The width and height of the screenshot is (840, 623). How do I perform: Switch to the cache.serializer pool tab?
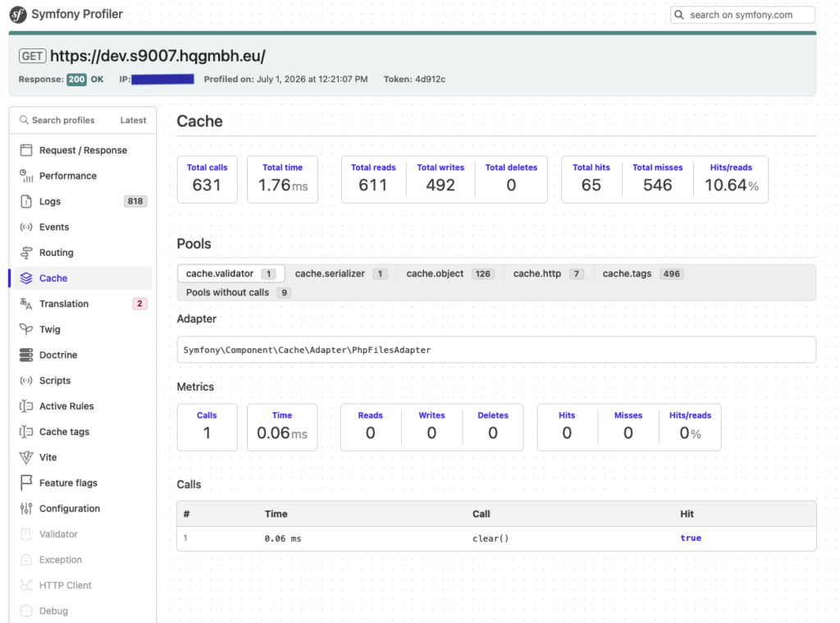pos(340,273)
